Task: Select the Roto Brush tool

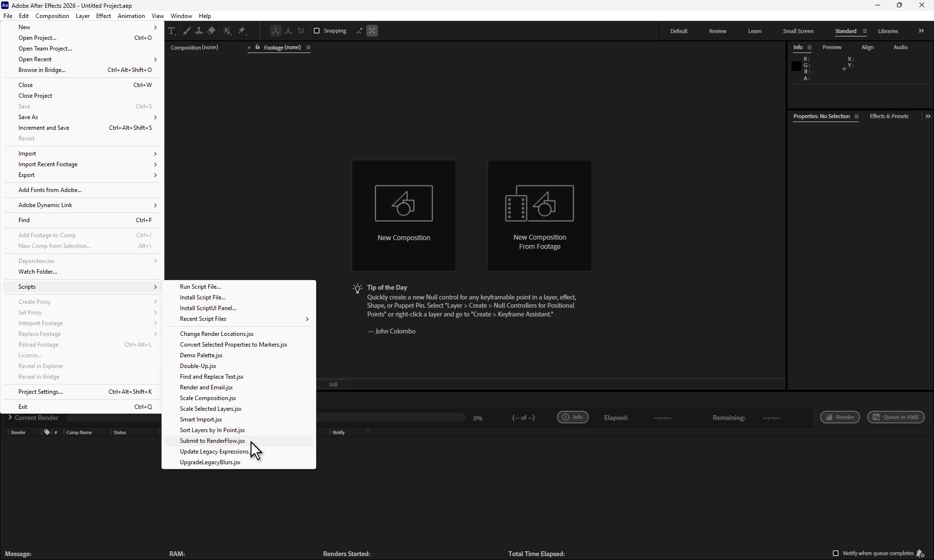Action: 227,31
